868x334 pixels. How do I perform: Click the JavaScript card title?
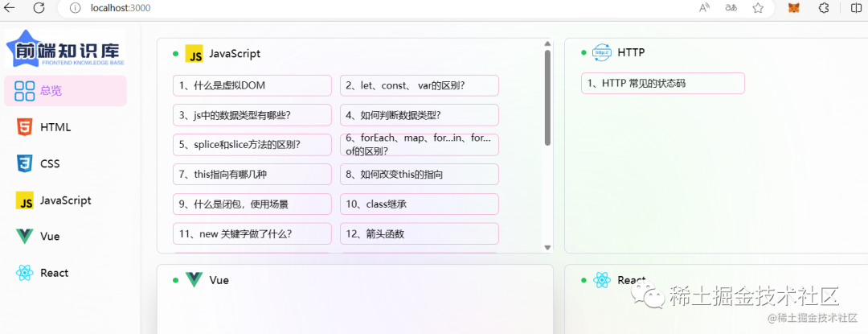coord(235,54)
